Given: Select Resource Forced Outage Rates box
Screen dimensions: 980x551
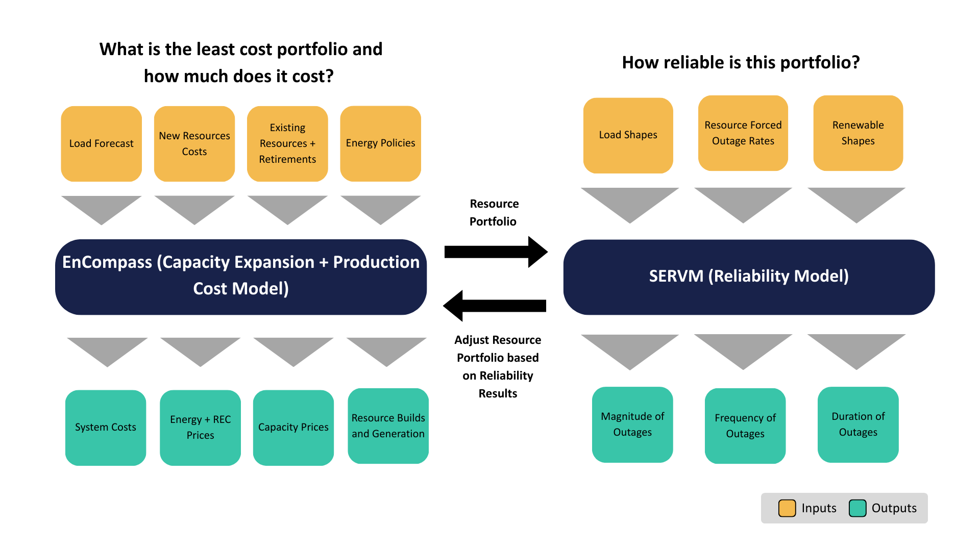Looking at the screenshot, I should pos(743,133).
